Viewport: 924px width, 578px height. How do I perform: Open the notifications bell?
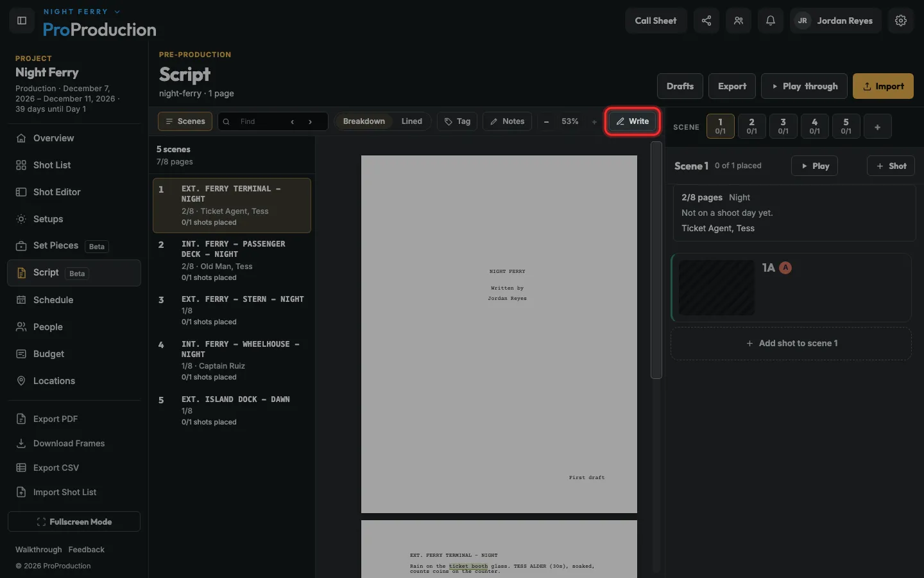[x=771, y=21]
